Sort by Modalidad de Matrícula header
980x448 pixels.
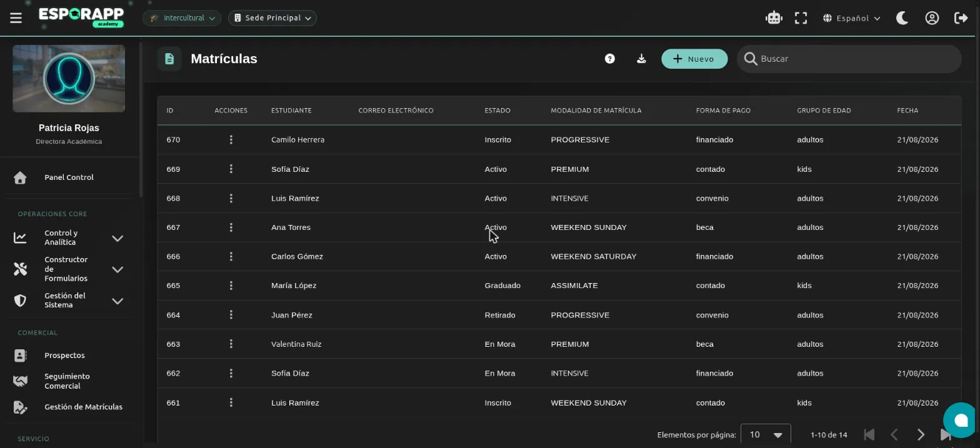(x=596, y=111)
